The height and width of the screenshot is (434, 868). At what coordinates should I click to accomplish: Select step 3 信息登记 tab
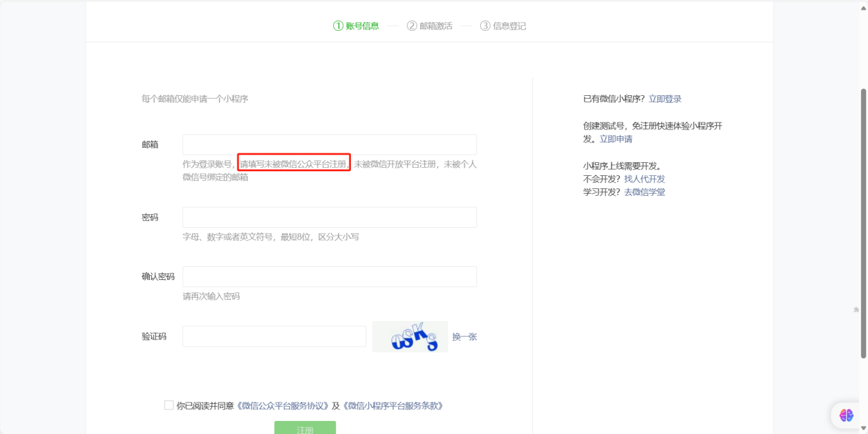tap(503, 26)
